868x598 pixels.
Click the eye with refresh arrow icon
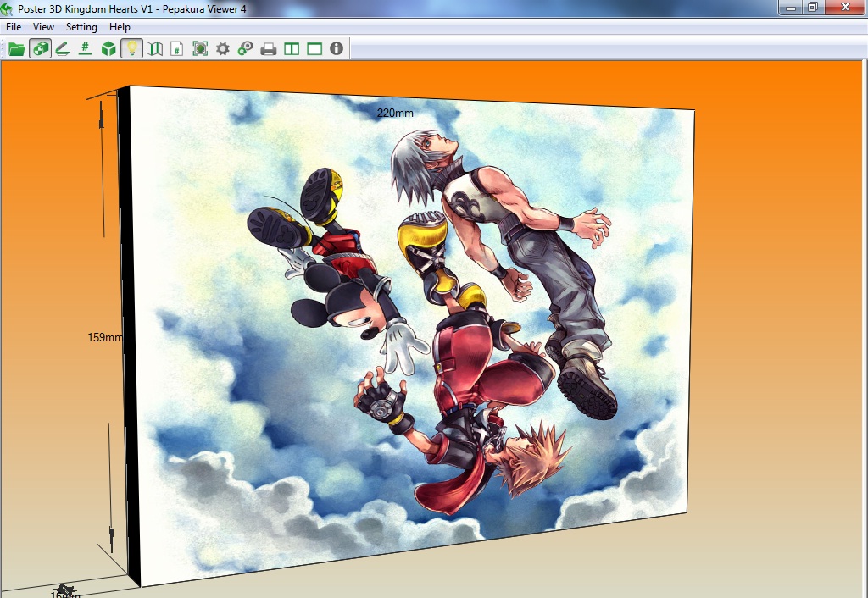coord(245,48)
